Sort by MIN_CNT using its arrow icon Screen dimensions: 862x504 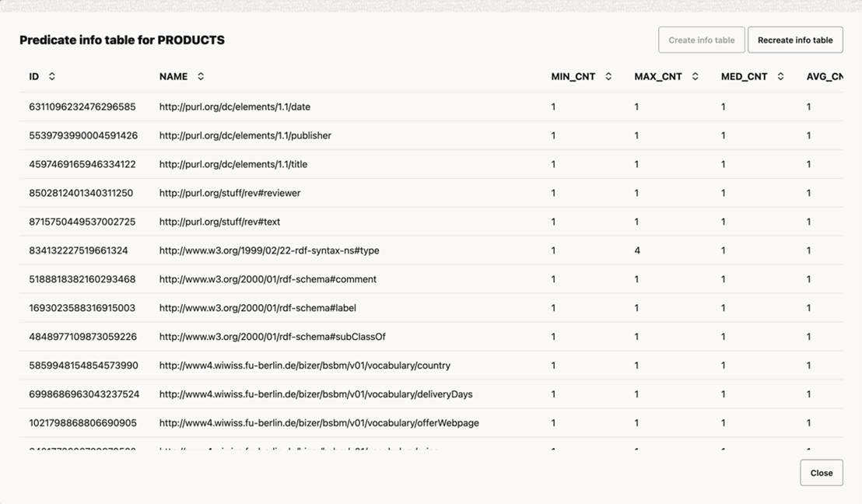click(608, 76)
